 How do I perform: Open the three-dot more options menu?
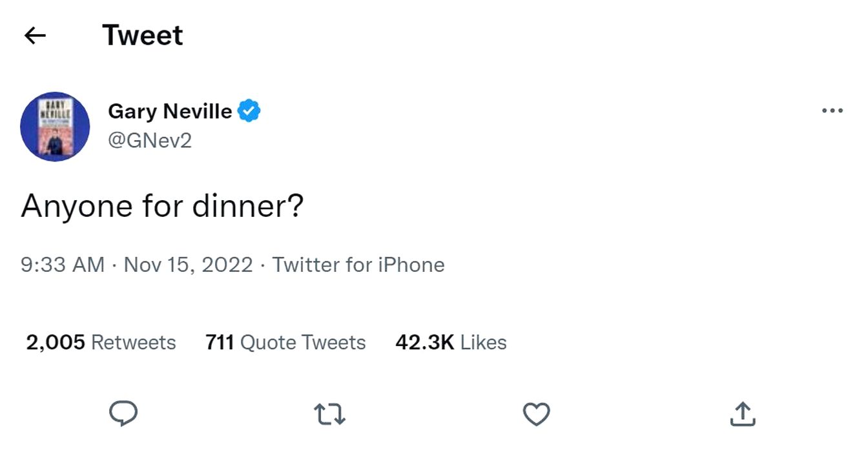(x=832, y=111)
